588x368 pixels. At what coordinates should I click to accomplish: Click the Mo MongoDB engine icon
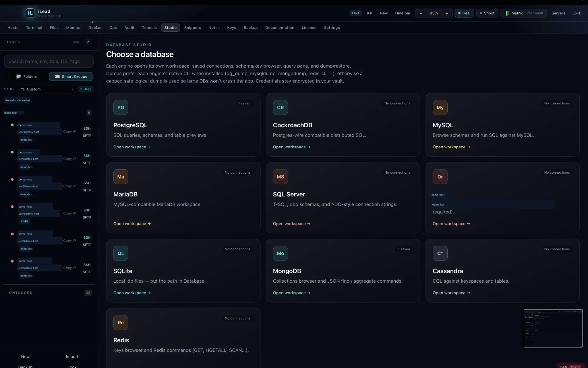[280, 253]
